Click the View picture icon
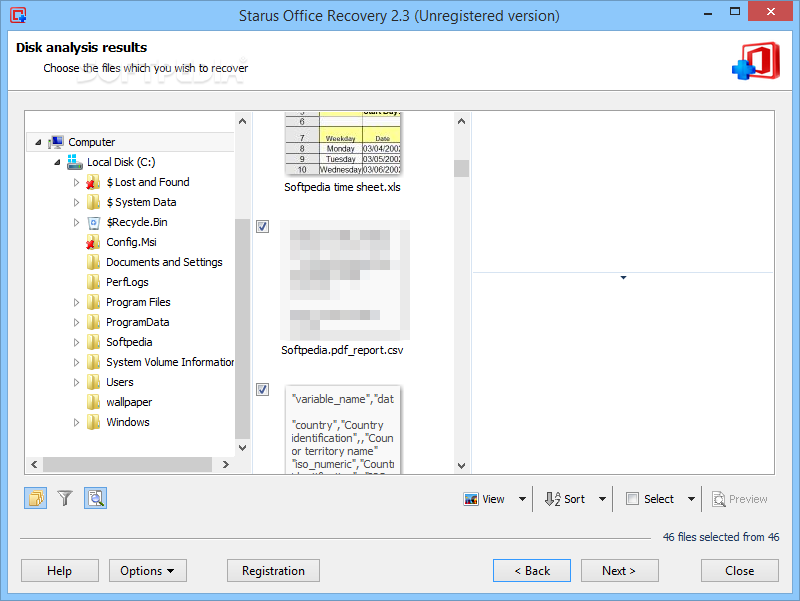Viewport: 800px width, 601px height. click(x=470, y=499)
